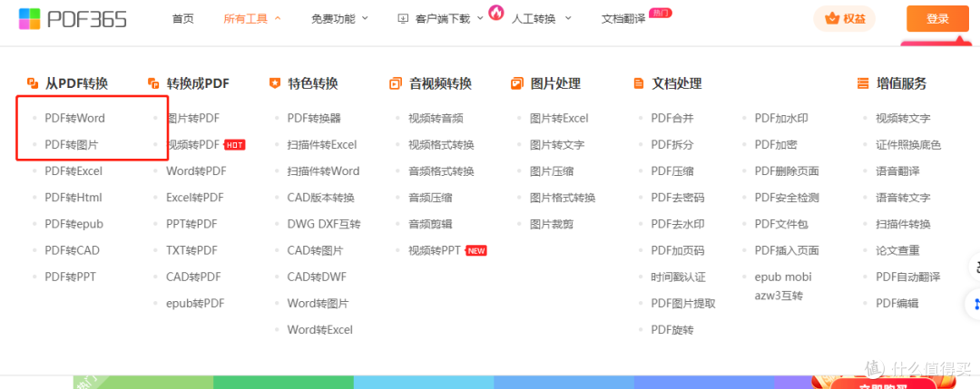Choose TXT转PDF
The width and height of the screenshot is (980, 389).
(191, 250)
